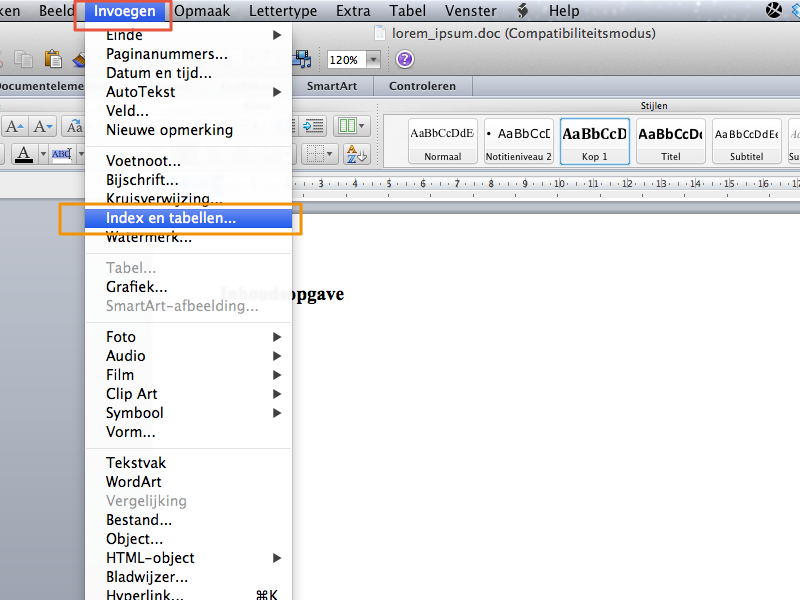Click the Change case Aa icon
This screenshot has height=600, width=800.
coord(74,126)
